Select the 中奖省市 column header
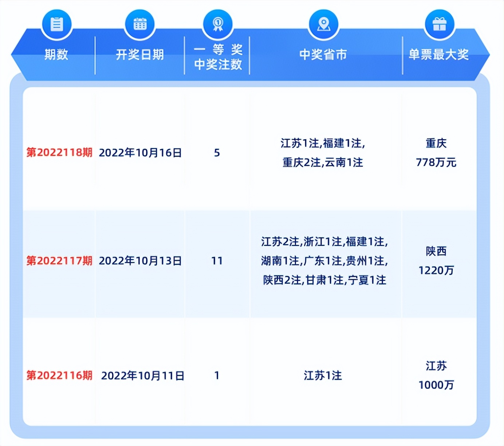Viewport: 504px width, 446px height. [323, 55]
